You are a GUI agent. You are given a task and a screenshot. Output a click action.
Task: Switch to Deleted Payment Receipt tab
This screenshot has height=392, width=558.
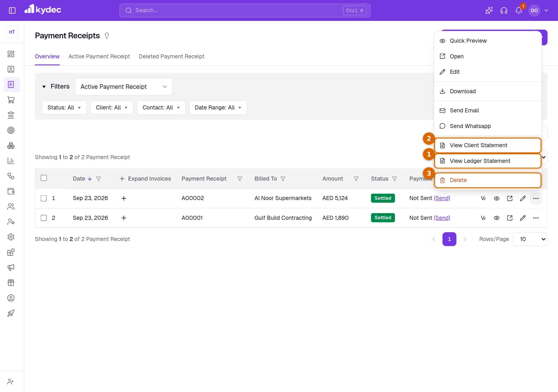coord(171,56)
